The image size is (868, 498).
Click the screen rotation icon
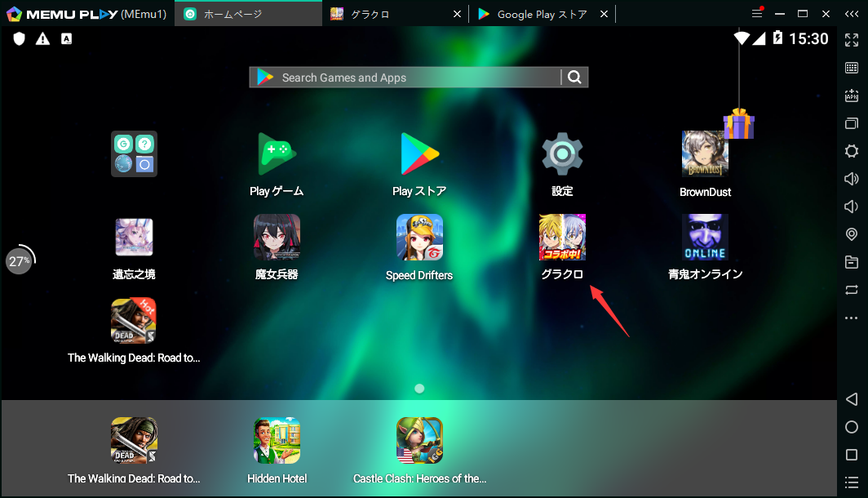(x=852, y=290)
